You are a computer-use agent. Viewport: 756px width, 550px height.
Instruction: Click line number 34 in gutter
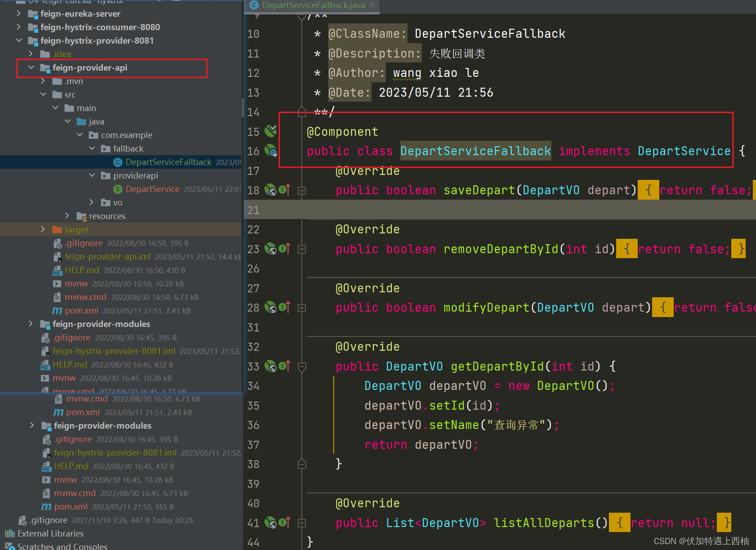(x=253, y=386)
